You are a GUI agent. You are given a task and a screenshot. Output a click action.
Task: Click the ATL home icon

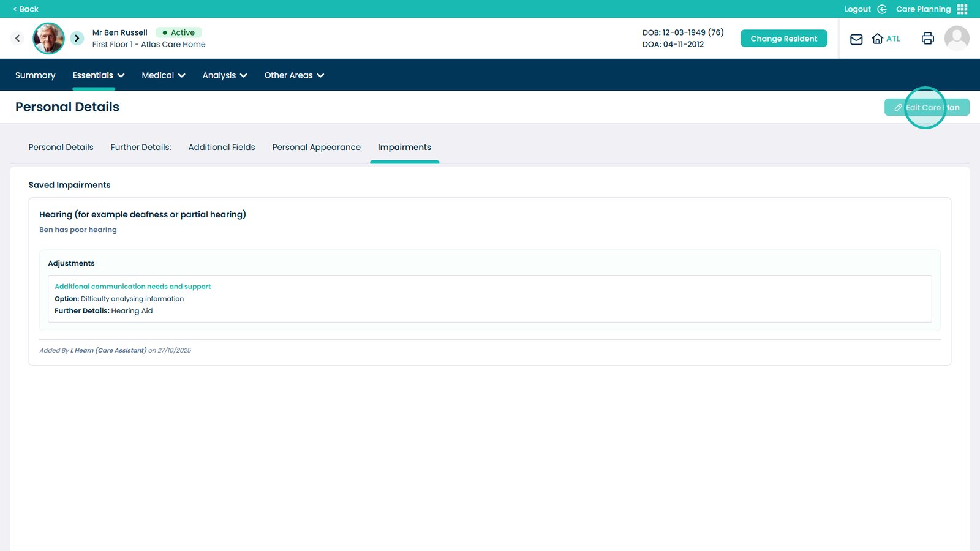coord(879,39)
